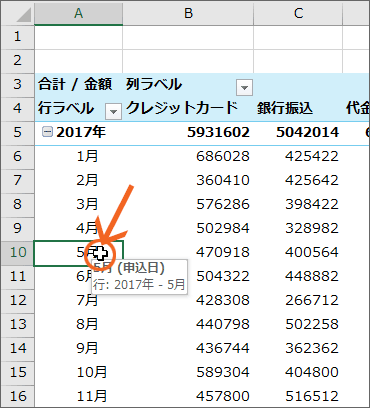Click the 1月 row label
This screenshot has width=370, height=408.
tap(87, 156)
